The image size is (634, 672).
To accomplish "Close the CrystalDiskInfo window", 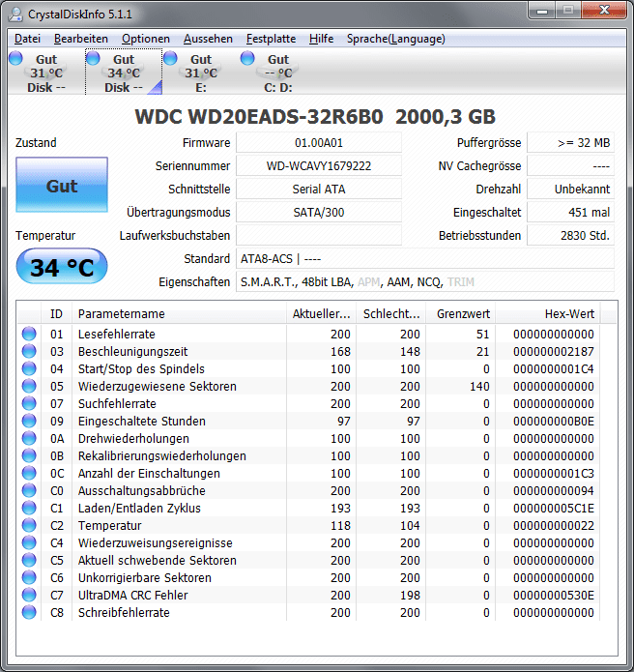I will click(604, 11).
